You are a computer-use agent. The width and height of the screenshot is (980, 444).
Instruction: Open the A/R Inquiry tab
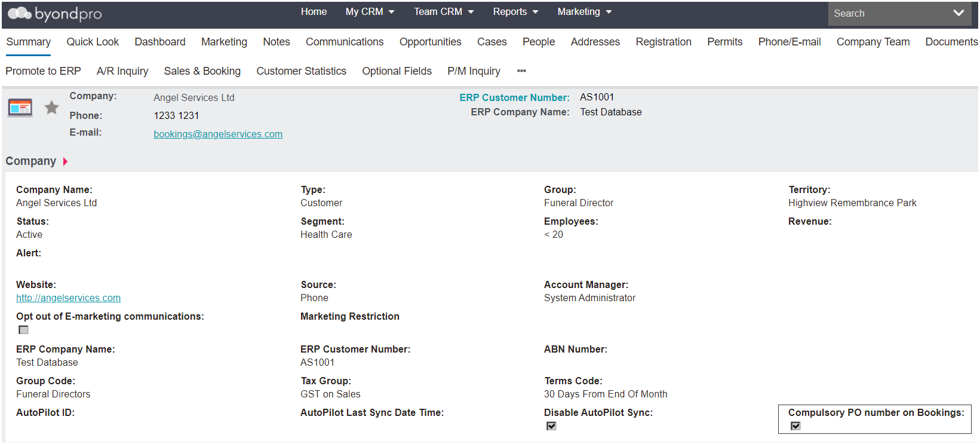coord(122,71)
